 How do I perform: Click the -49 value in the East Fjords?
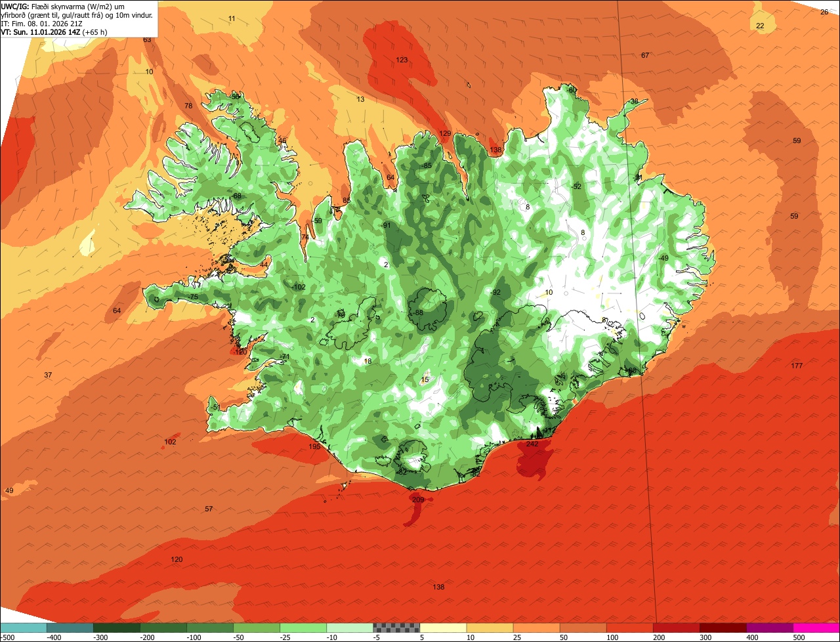[663, 258]
